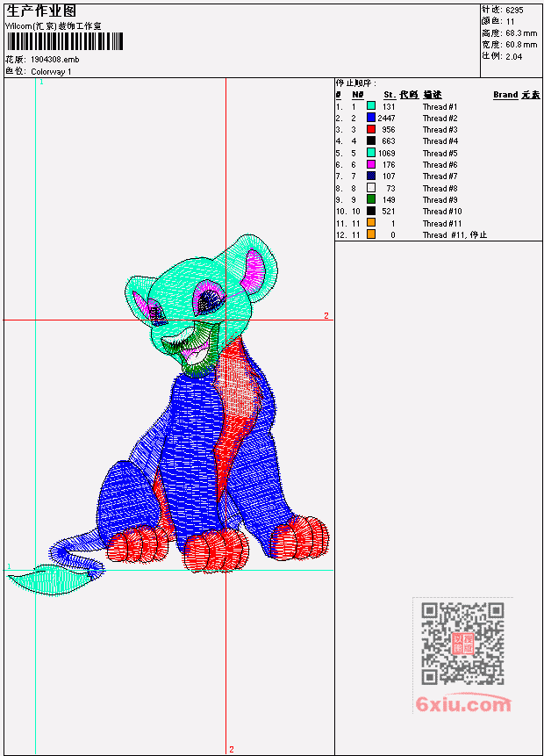The image size is (544, 756).
Task: Click the barcode in the header
Action: [x=65, y=41]
